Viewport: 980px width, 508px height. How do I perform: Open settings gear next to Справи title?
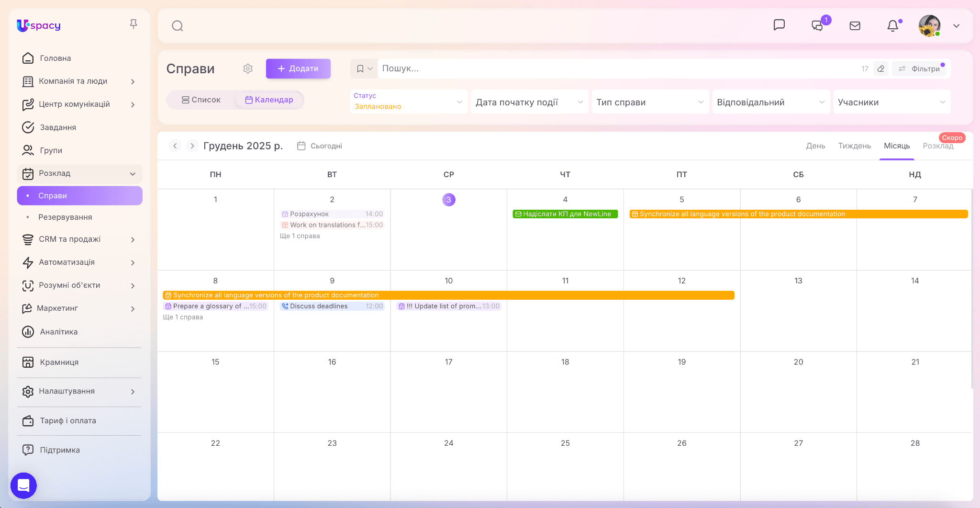pos(248,68)
